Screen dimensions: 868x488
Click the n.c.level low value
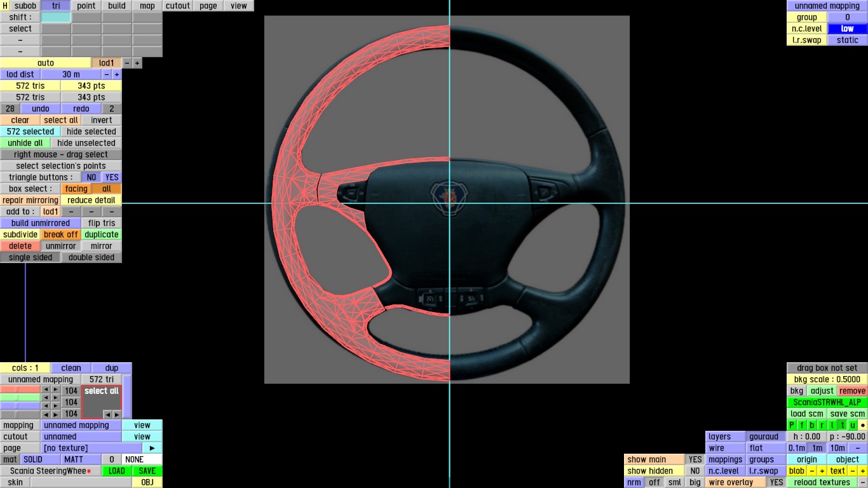tap(848, 29)
